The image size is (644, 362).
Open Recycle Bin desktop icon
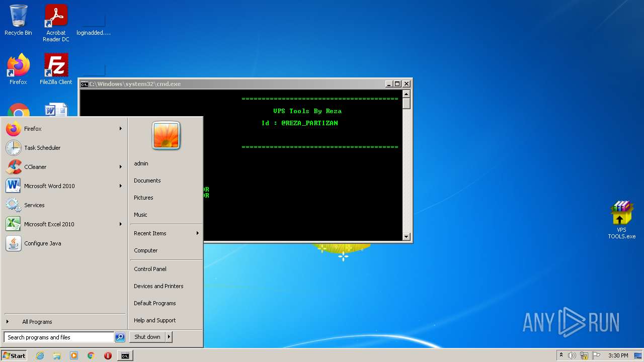tap(18, 21)
